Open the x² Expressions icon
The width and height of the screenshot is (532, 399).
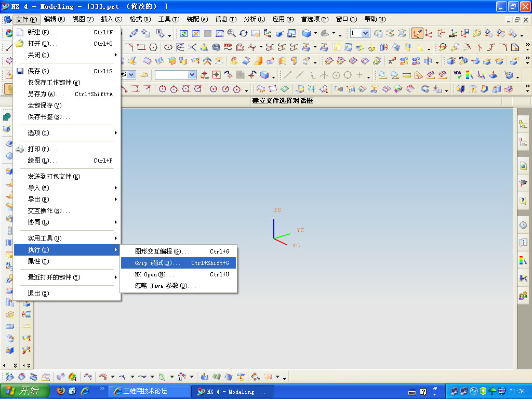click(x=392, y=61)
